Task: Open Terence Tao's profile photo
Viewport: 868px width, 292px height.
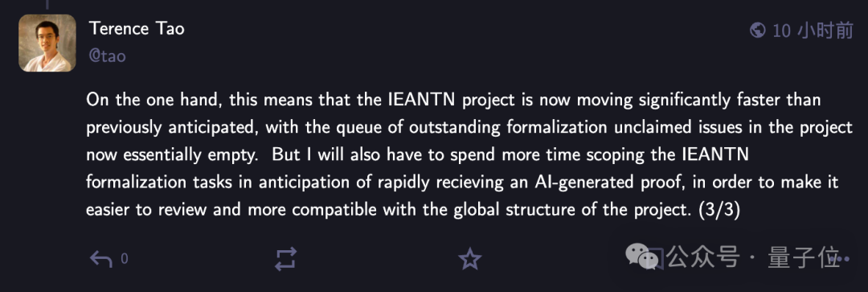Action: [47, 43]
